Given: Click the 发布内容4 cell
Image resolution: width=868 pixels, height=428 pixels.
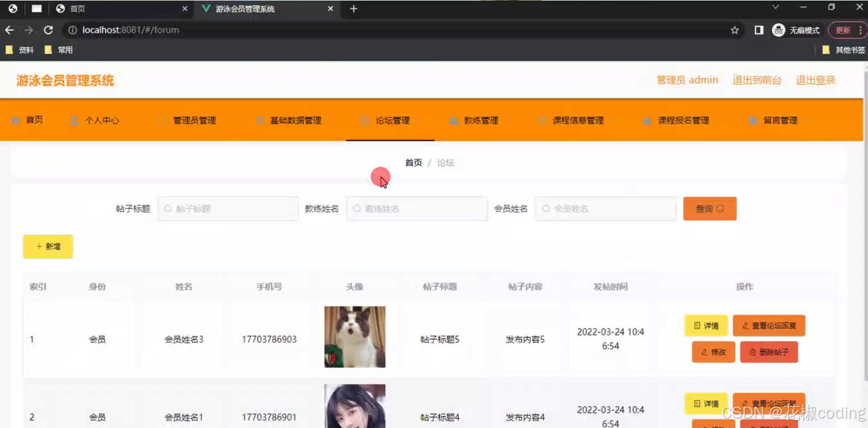Looking at the screenshot, I should (525, 418).
